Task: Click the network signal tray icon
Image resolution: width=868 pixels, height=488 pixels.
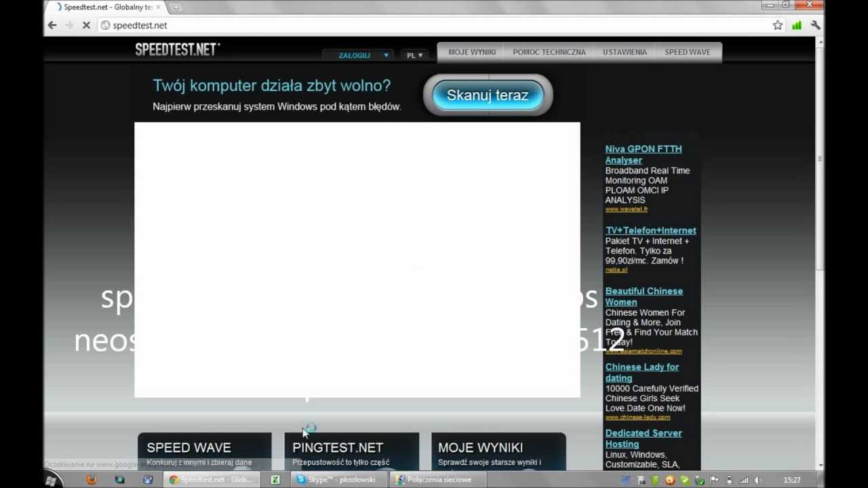Action: [x=744, y=480]
